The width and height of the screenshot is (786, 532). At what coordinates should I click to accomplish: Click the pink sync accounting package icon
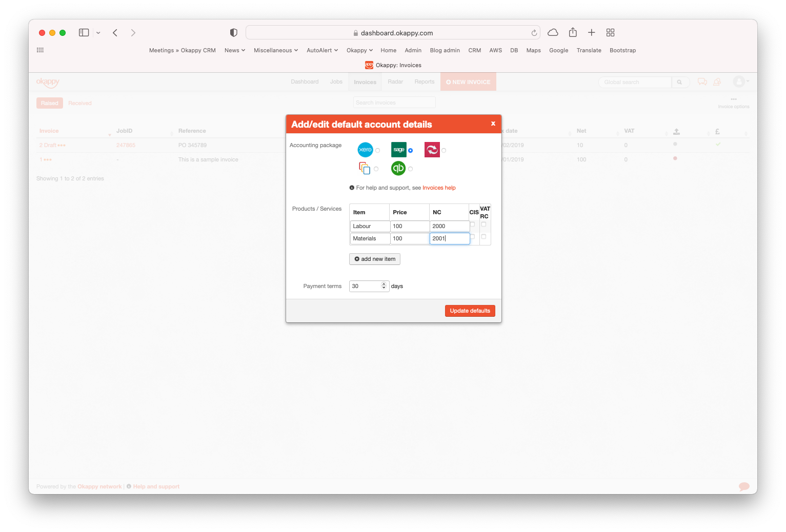[432, 150]
